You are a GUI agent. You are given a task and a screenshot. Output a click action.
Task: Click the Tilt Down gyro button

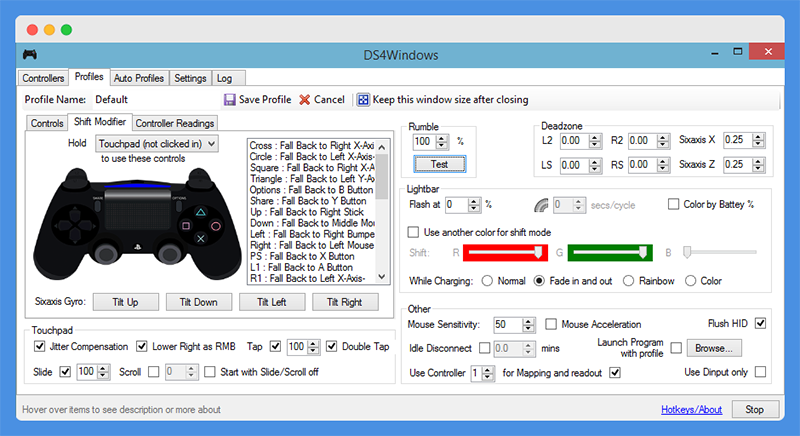click(198, 302)
